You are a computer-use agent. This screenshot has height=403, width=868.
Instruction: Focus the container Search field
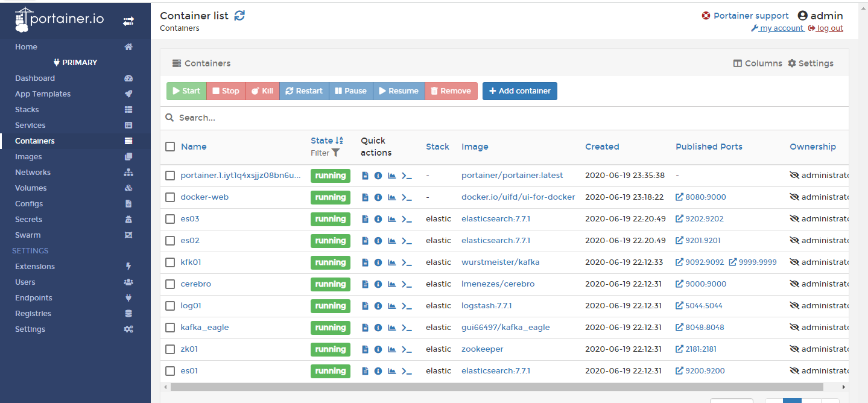(504, 118)
